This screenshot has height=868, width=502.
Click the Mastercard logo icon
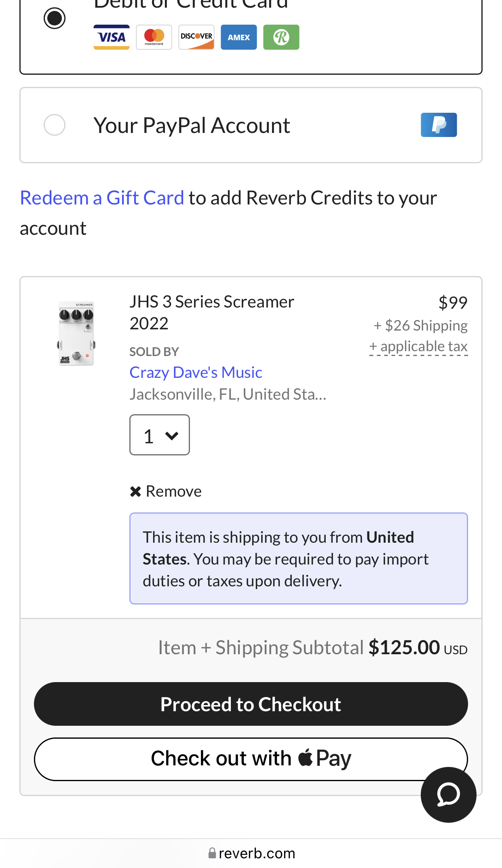154,37
